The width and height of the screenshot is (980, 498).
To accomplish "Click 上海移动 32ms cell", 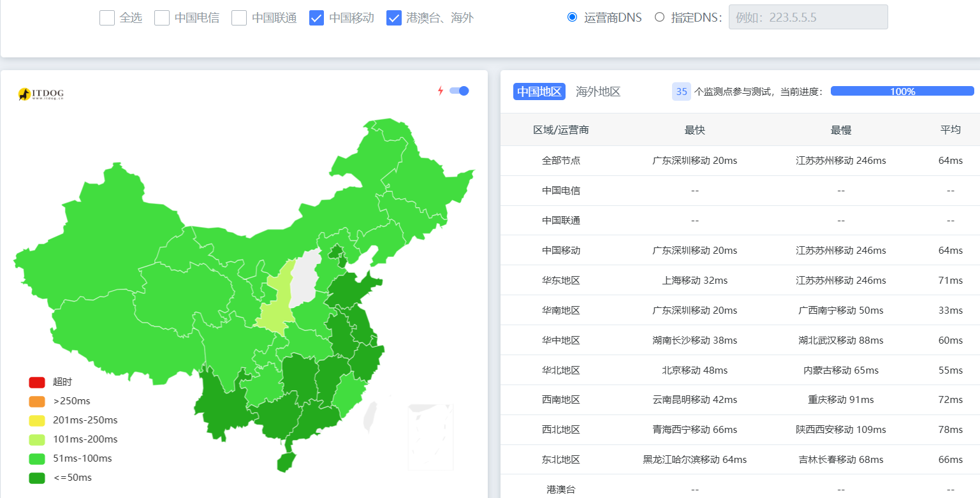I will (695, 281).
